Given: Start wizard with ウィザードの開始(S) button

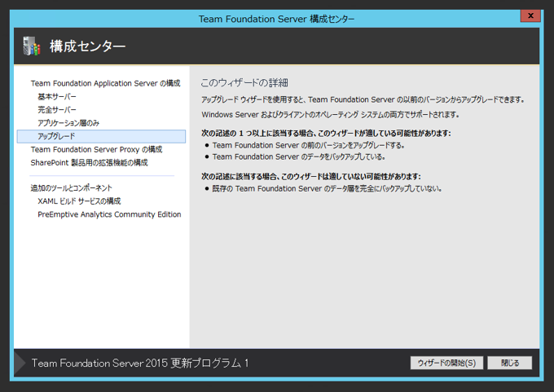Looking at the screenshot, I should pyautogui.click(x=446, y=363).
